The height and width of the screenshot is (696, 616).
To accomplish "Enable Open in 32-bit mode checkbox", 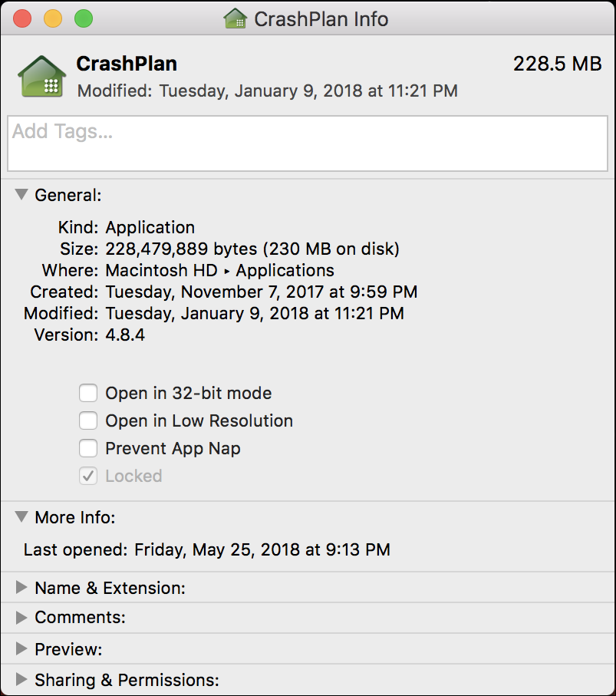I will 88,394.
